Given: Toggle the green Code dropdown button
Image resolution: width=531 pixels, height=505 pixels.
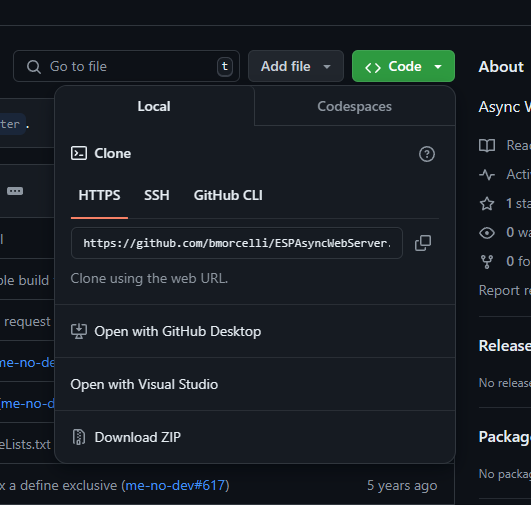Looking at the screenshot, I should pos(403,66).
